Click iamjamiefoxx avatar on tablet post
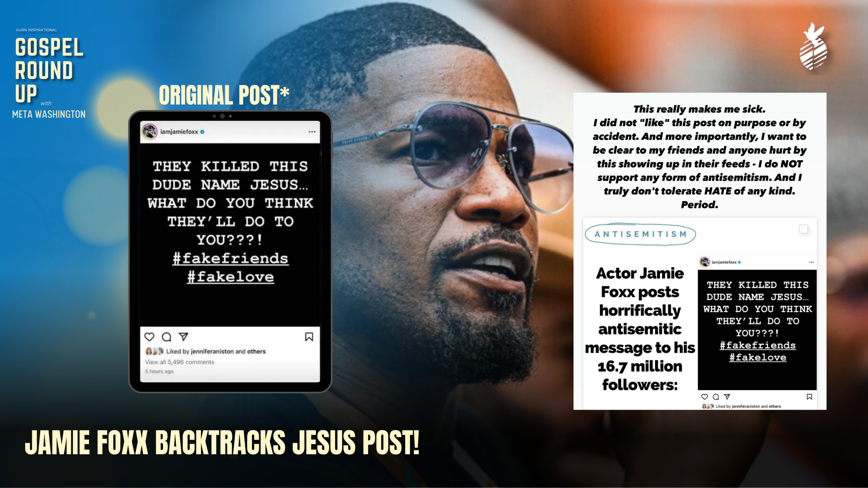 tap(149, 132)
